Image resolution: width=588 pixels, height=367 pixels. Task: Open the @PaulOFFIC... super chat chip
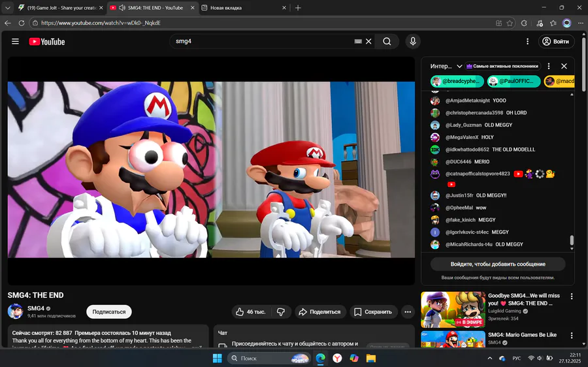coord(514,81)
